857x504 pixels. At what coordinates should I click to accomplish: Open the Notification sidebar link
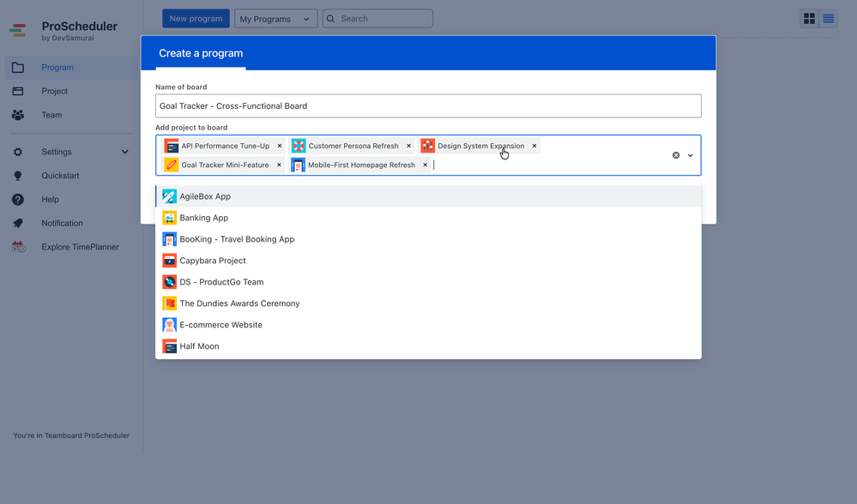click(63, 224)
